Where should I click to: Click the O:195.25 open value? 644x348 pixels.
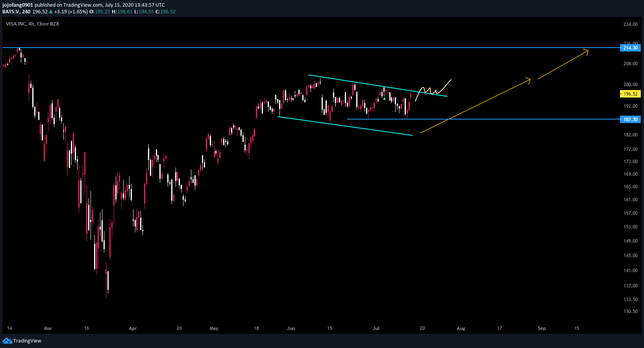click(100, 12)
